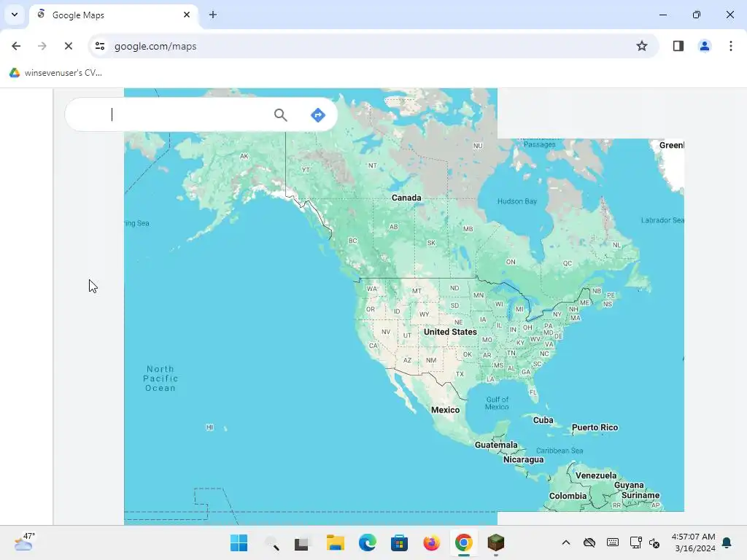The width and height of the screenshot is (747, 560).
Task: Open the touch keyboard tray icon
Action: (613, 542)
